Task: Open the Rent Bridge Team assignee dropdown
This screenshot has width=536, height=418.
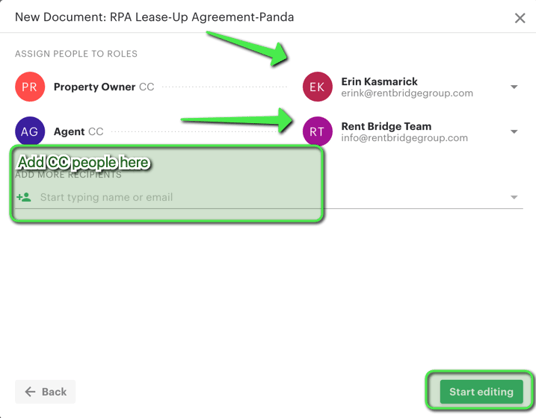Action: click(x=514, y=132)
